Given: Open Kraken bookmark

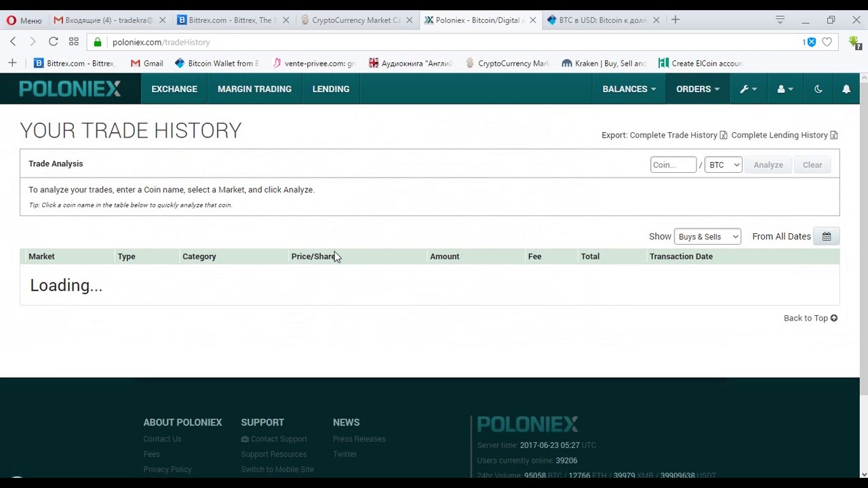Looking at the screenshot, I should [604, 63].
